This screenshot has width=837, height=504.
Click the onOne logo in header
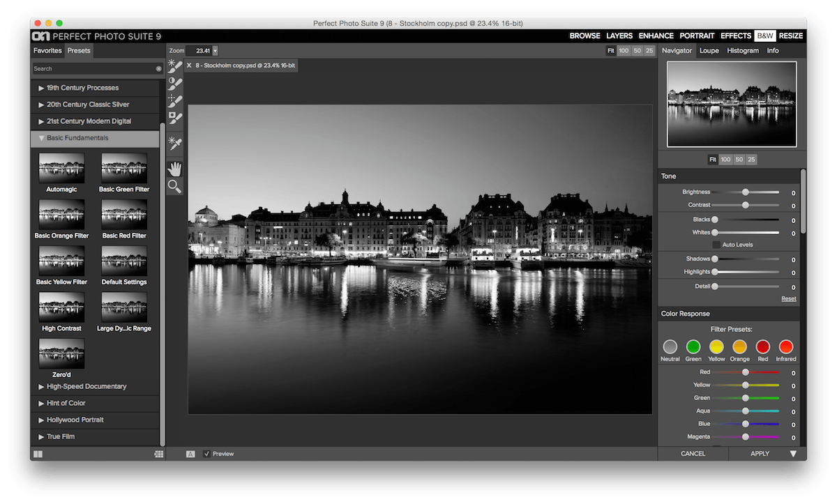point(41,36)
